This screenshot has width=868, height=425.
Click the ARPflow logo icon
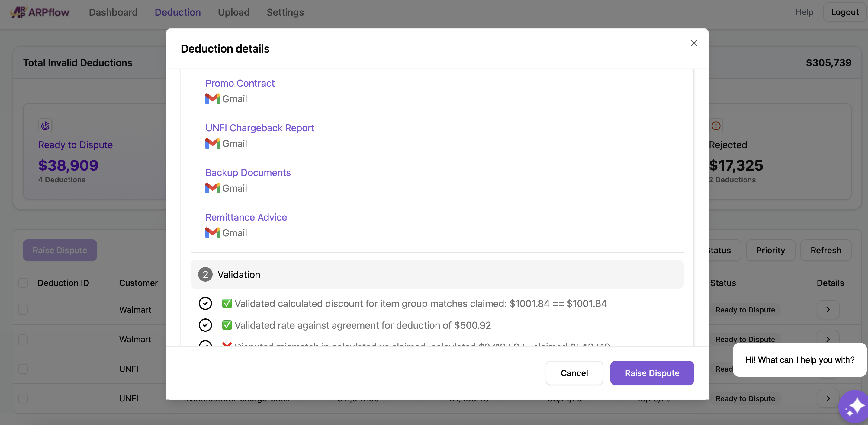18,12
